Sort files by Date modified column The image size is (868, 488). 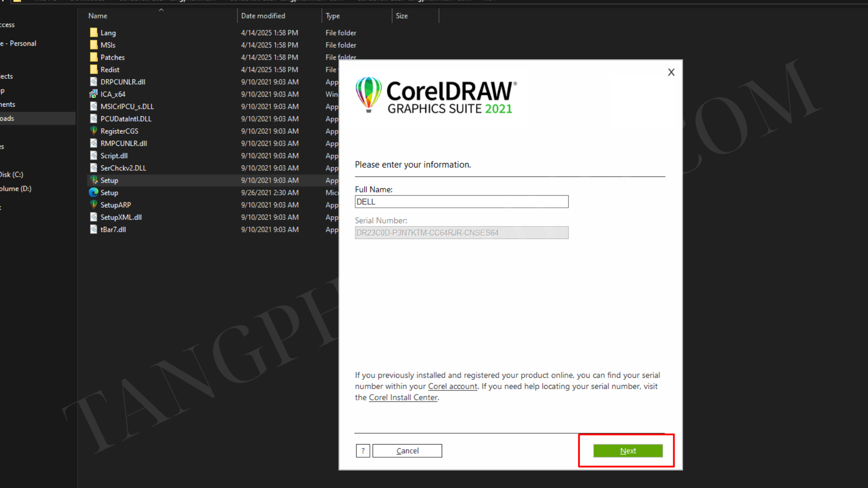pos(263,16)
